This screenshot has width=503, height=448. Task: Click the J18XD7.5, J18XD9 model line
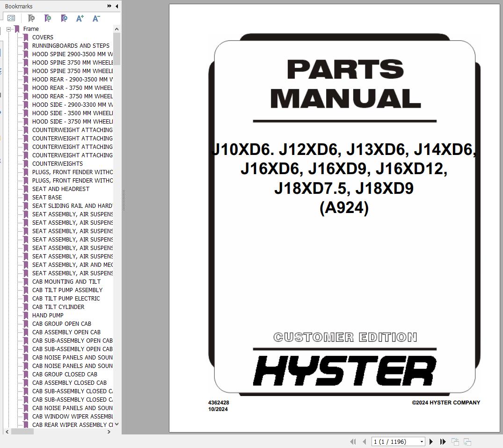[344, 188]
